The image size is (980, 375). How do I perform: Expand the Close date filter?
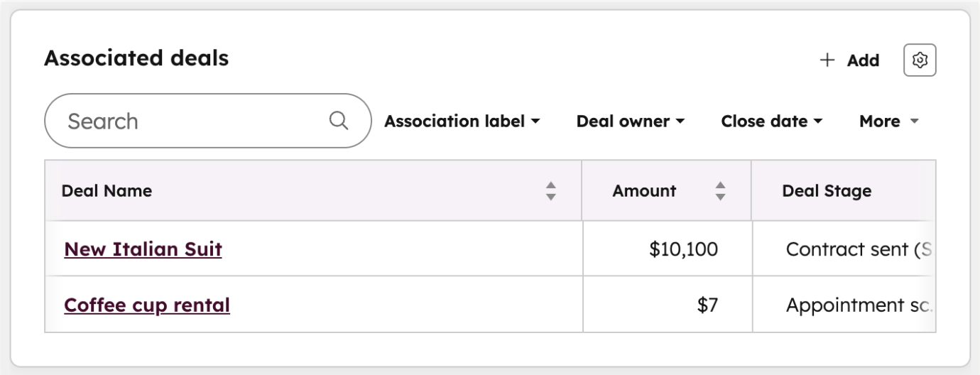pyautogui.click(x=772, y=121)
